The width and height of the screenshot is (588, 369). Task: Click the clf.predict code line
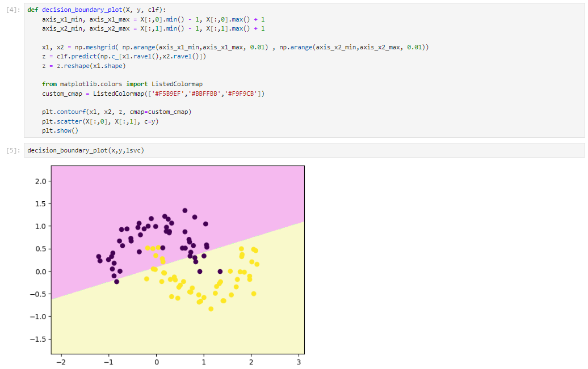(x=124, y=56)
